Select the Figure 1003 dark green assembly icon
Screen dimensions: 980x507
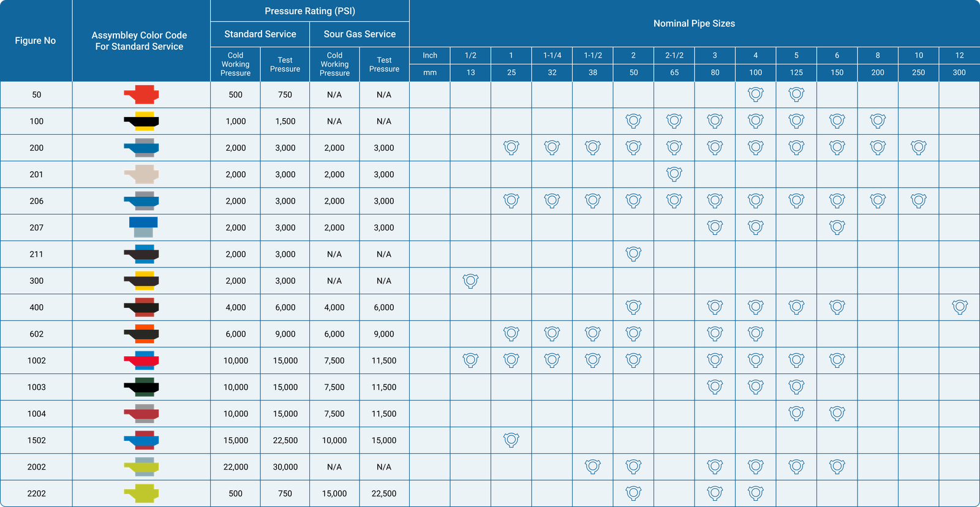[141, 387]
